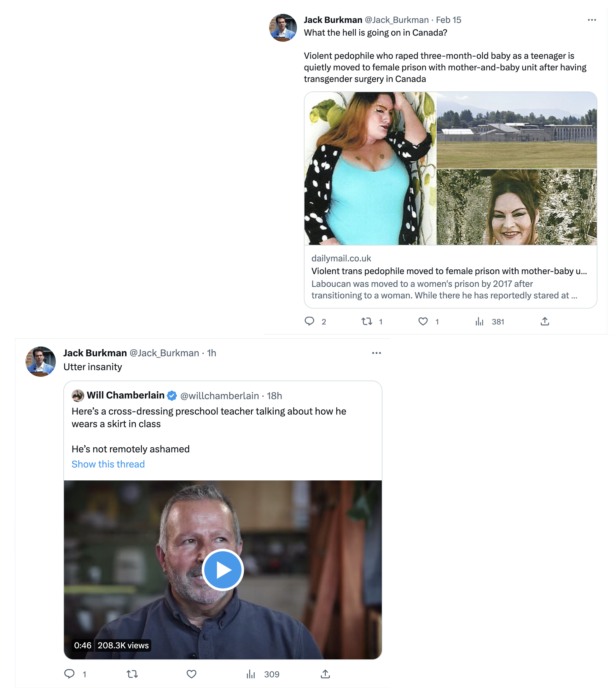Expand the thread via Show this thread
Screen dimensions: 616x688
[108, 464]
